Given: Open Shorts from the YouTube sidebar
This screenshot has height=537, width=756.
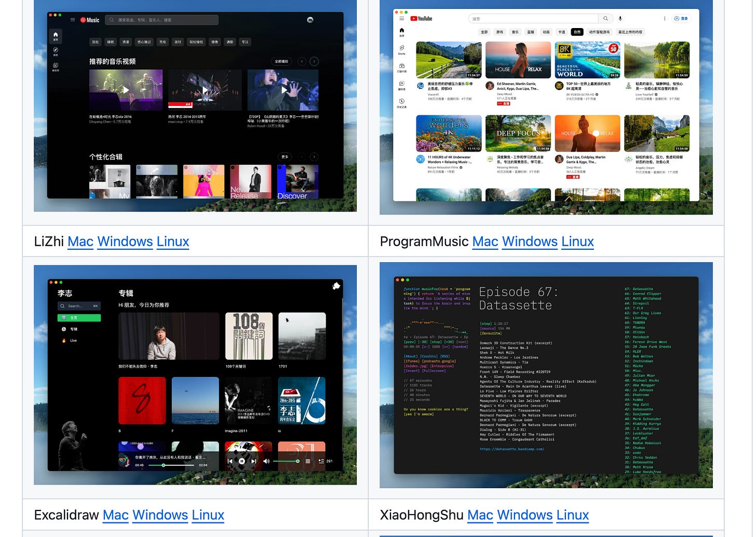Looking at the screenshot, I should coord(402,48).
